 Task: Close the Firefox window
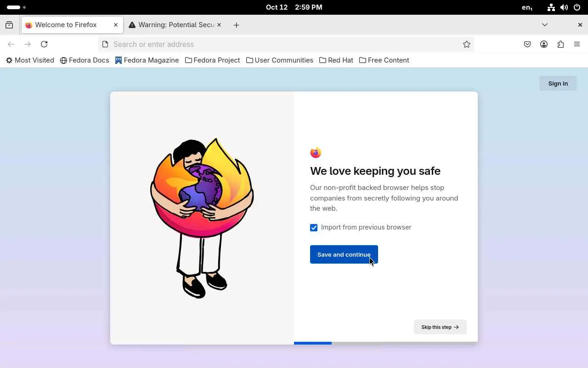point(580,25)
